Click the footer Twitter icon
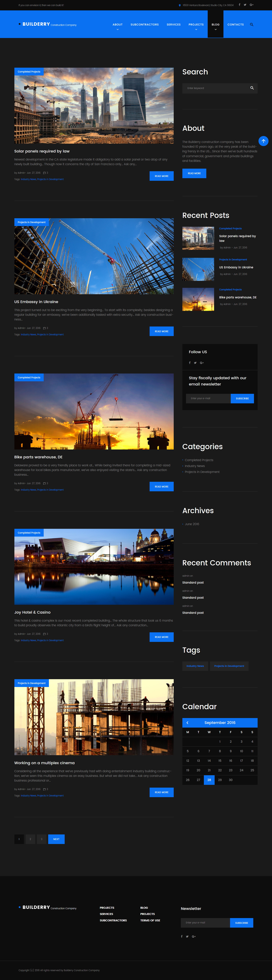Viewport: 272px width, 980px height. 187,936
